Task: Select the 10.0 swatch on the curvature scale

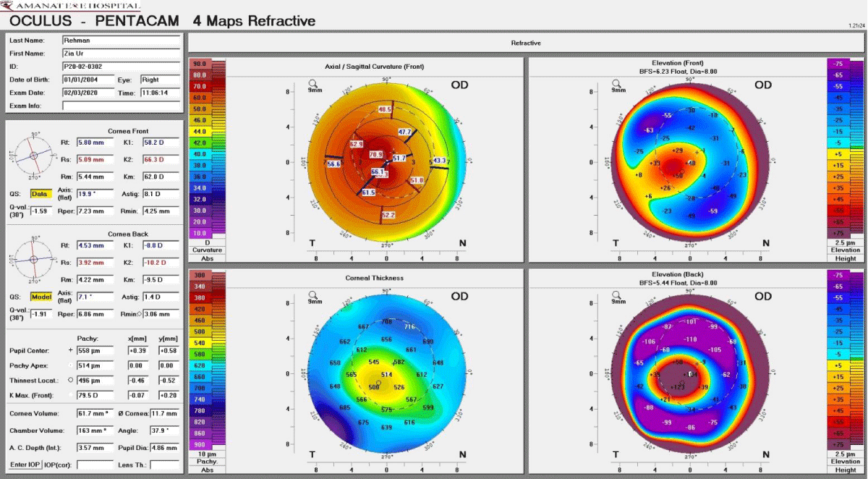Action: 199,233
